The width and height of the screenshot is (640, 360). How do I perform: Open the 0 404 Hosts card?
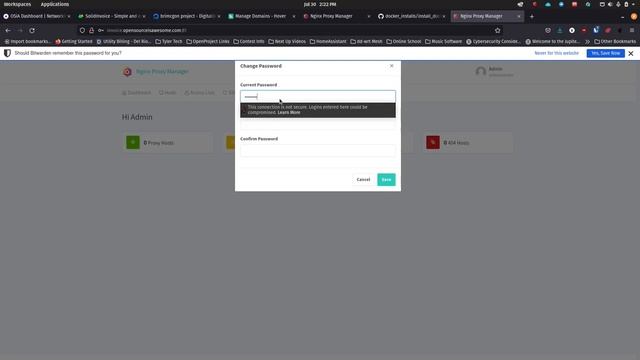(468, 142)
